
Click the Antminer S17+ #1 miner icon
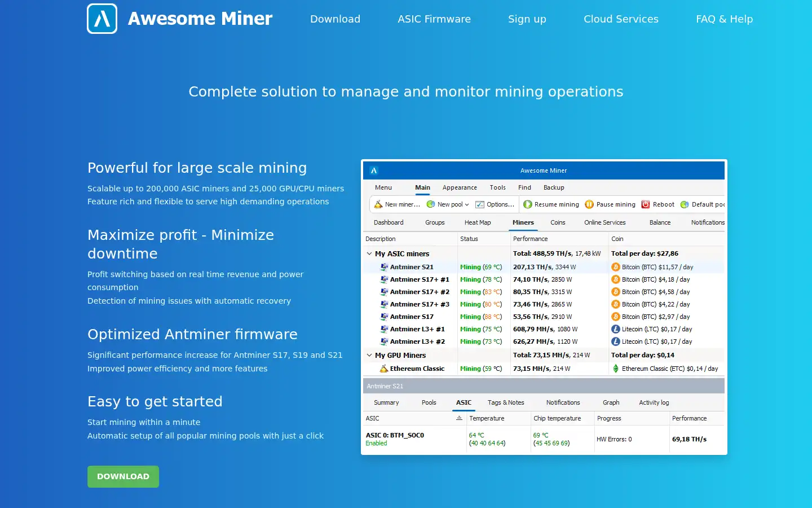tap(384, 279)
